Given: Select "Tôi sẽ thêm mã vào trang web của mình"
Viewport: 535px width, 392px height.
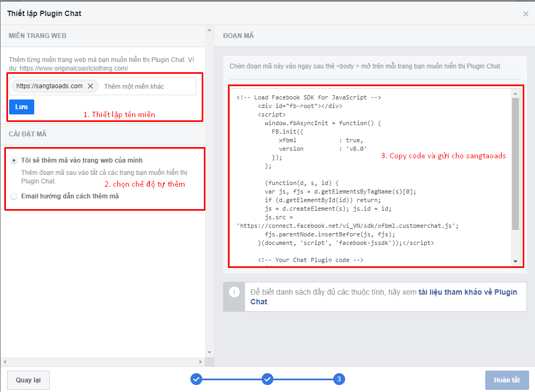Looking at the screenshot, I should tap(14, 160).
